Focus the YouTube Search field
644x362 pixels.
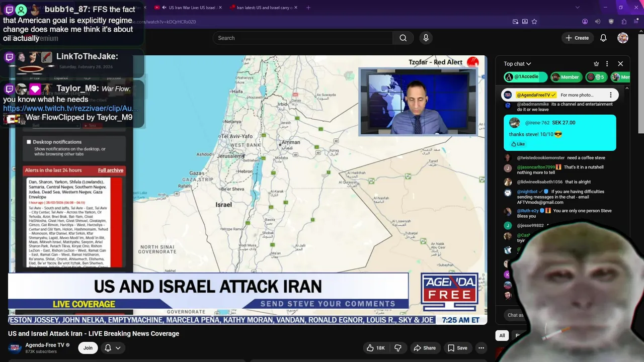point(303,38)
